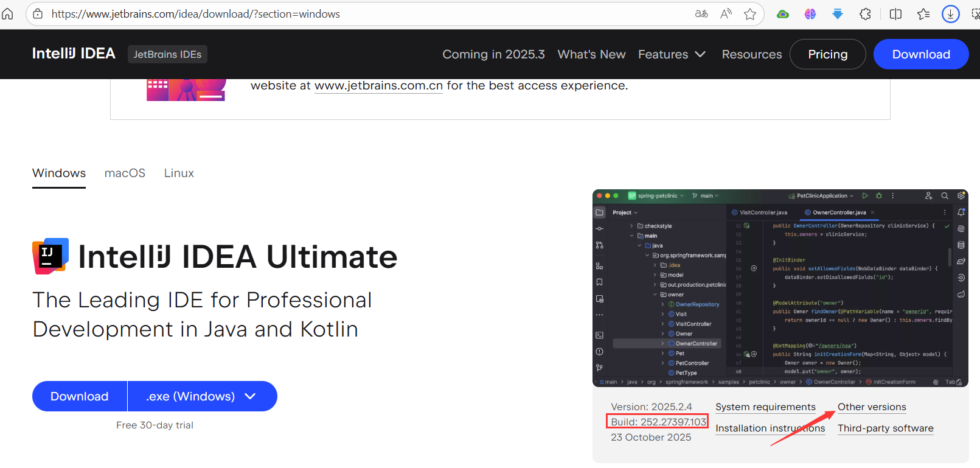Open the extensions puzzle icon
Viewport: 980px width, 468px height.
point(865,13)
